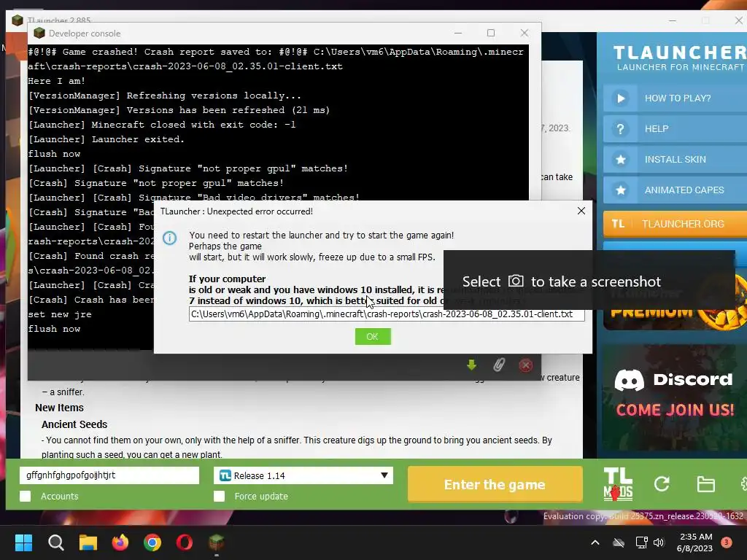Toggle the Accounts checkbox
The height and width of the screenshot is (560, 747).
(x=26, y=496)
